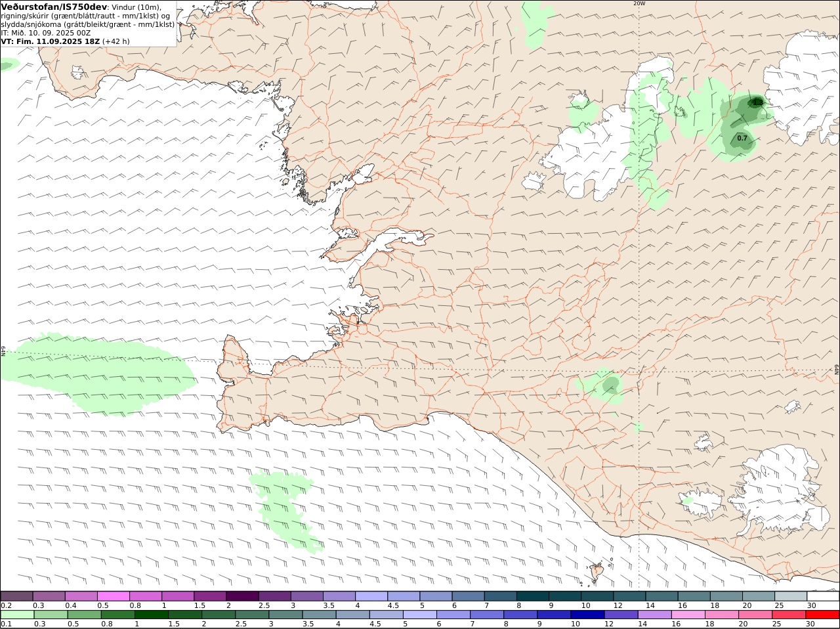Pick the snow legend swatch starting at 4 (light lavender)
The image size is (840, 629).
(371, 596)
